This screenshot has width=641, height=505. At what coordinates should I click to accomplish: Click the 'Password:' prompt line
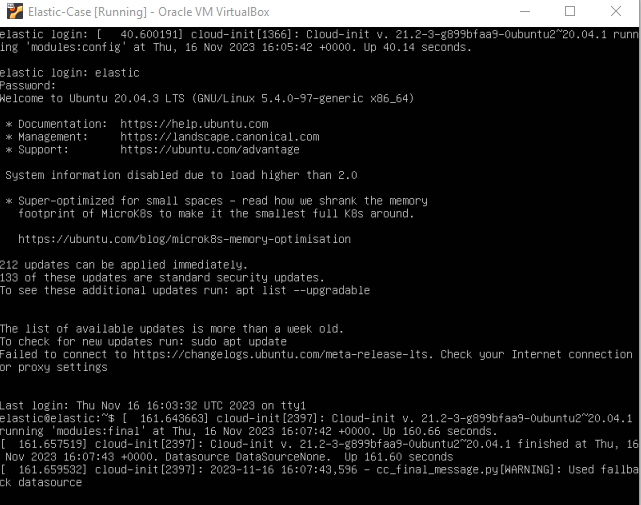pos(28,85)
